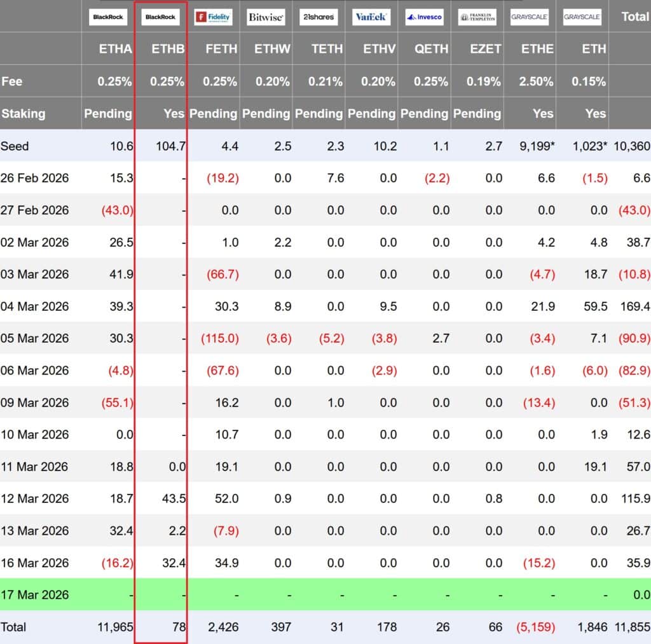Click the 1,846 ETH total

tap(593, 627)
